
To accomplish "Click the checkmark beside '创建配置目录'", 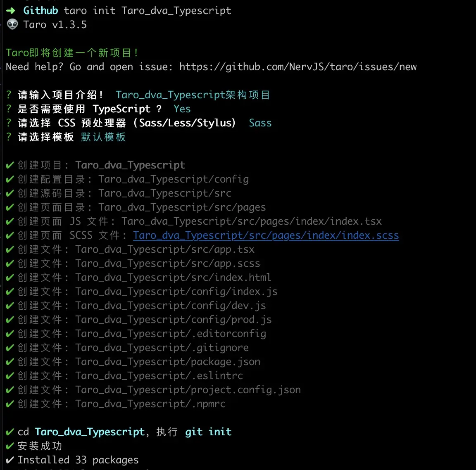I will point(10,179).
